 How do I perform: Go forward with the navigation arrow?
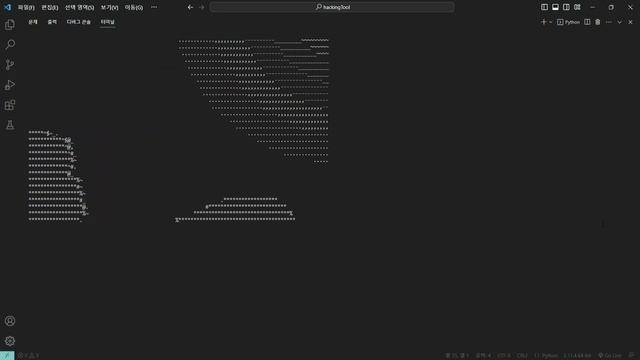click(x=202, y=7)
